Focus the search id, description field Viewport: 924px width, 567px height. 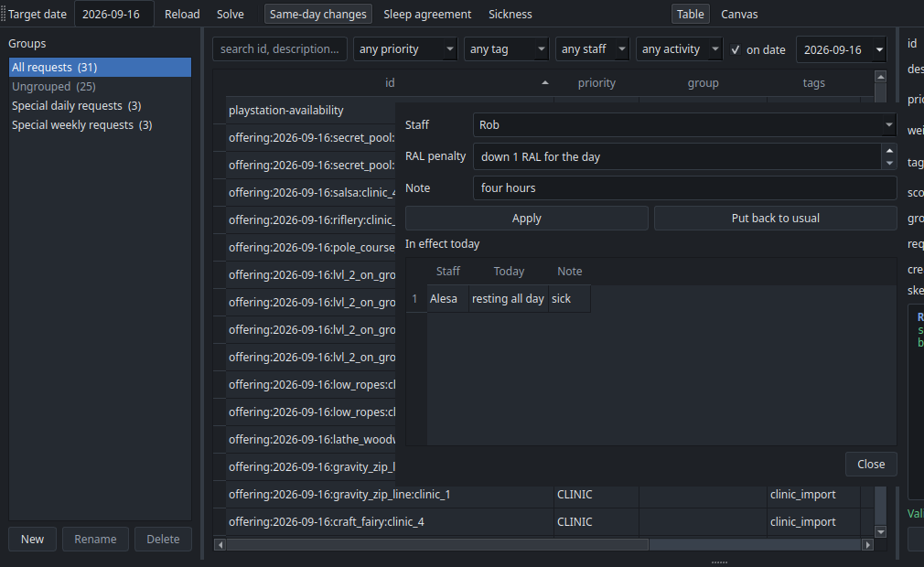279,49
